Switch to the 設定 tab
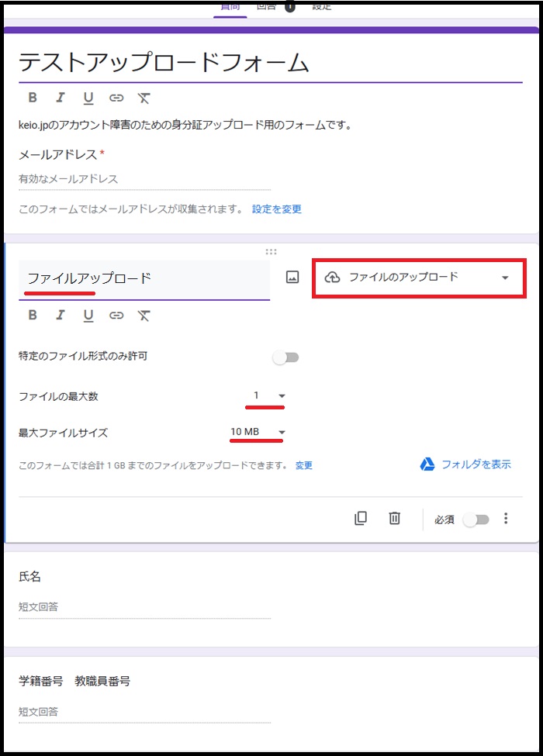This screenshot has width=543, height=756. 321,6
